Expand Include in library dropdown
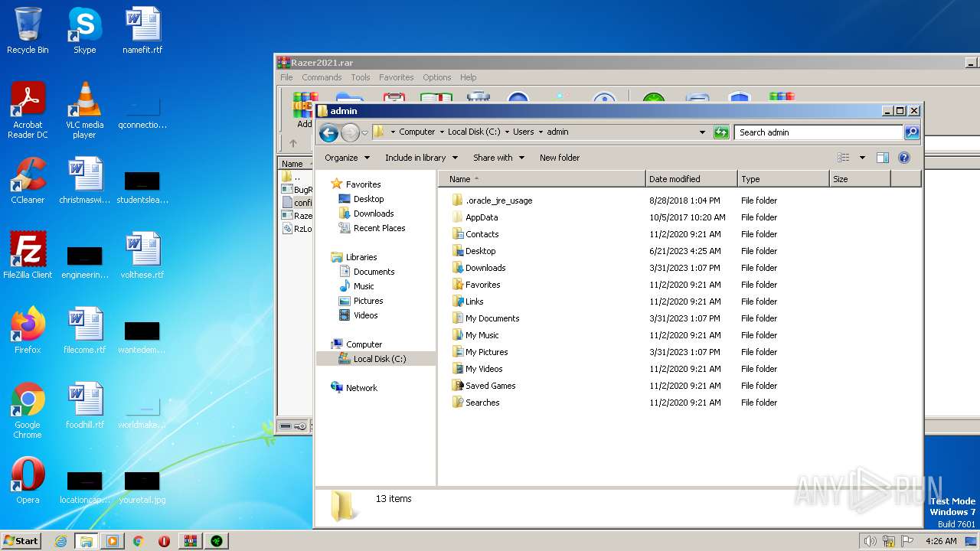Screen dimensions: 980x551 tap(421, 158)
